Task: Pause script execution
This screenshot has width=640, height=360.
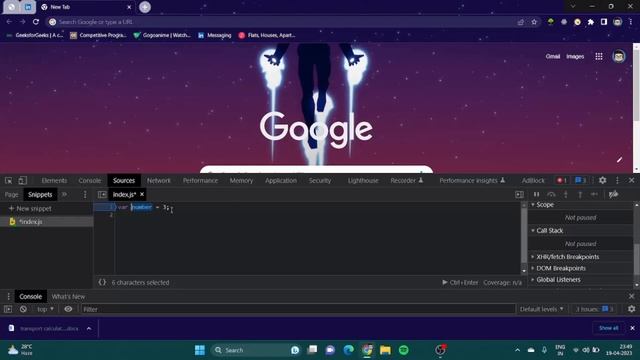Action: pyautogui.click(x=537, y=195)
